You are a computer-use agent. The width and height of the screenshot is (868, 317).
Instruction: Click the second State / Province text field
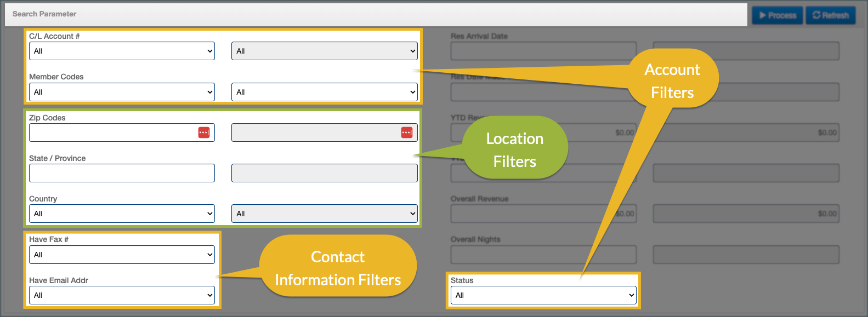(x=324, y=173)
